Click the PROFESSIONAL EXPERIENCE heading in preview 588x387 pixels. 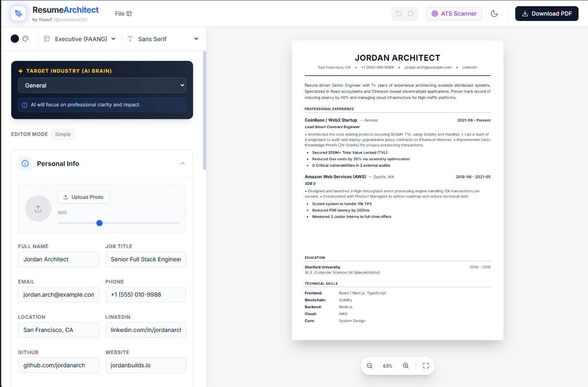click(x=329, y=109)
